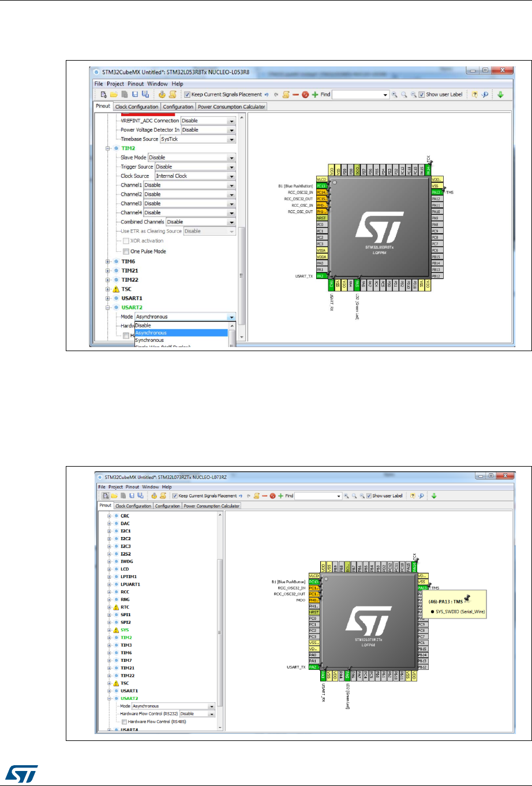Click New Project icon in L053R8 window toolbar
532x786 pixels.
coord(103,94)
